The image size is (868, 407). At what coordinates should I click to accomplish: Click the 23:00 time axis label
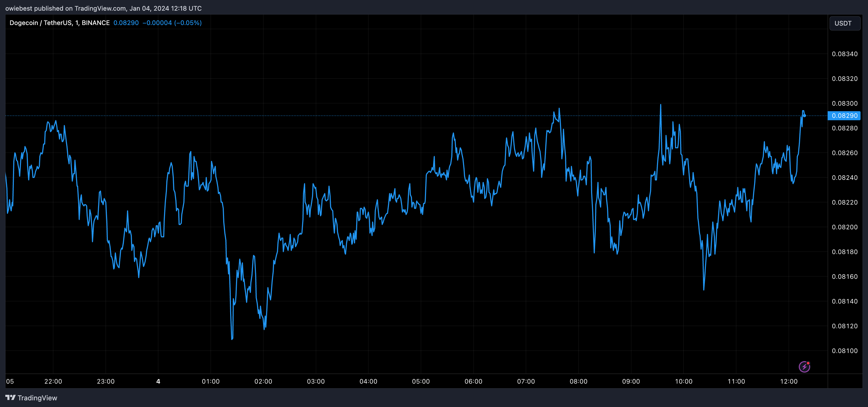coord(106,381)
